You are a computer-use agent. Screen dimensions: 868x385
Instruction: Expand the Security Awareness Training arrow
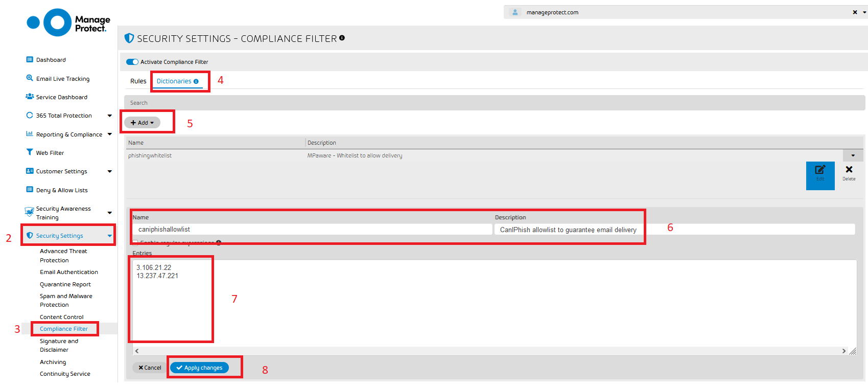point(109,213)
